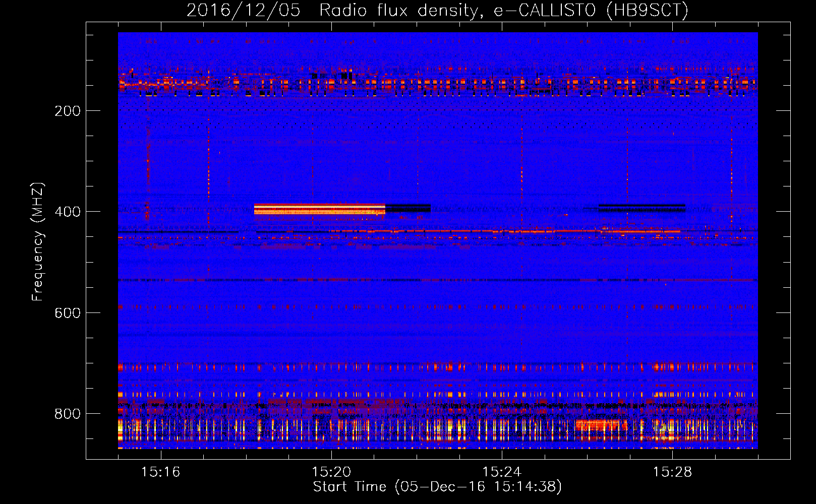Click the black band near 400 MHz after 15:26
This screenshot has height=504, width=816.
[x=642, y=208]
